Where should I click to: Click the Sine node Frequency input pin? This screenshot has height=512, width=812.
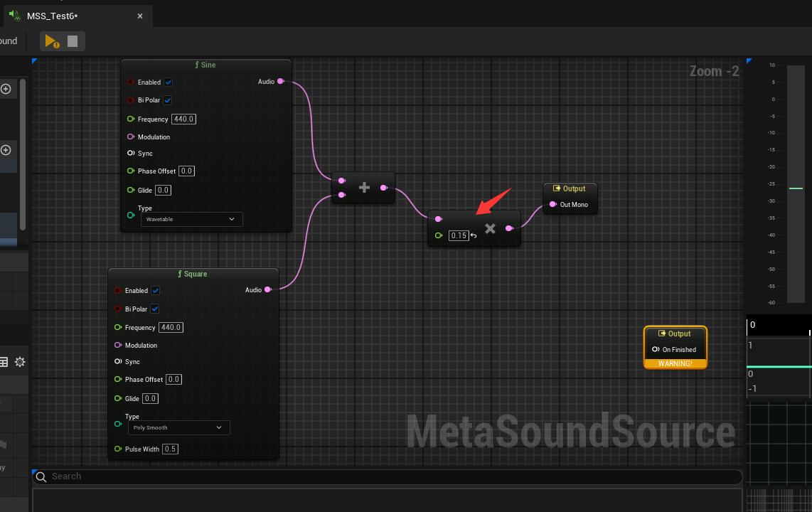pos(131,119)
